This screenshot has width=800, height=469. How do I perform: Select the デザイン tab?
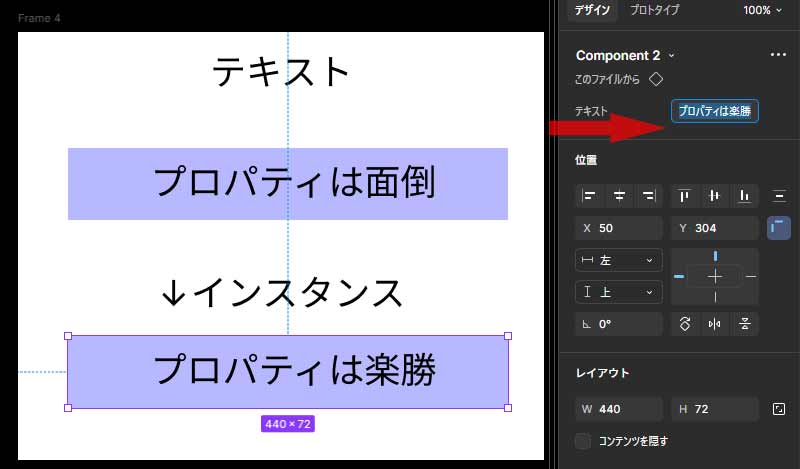(592, 10)
